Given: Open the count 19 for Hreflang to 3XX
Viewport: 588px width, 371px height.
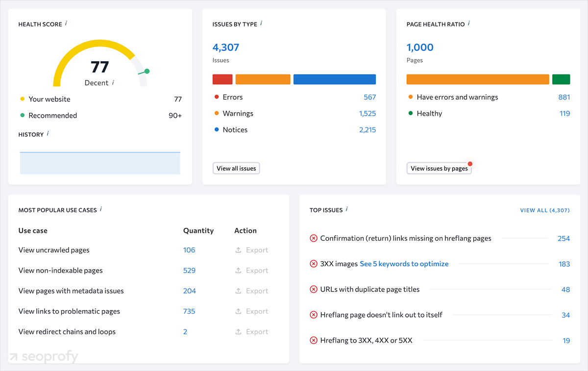Looking at the screenshot, I should click(x=566, y=340).
